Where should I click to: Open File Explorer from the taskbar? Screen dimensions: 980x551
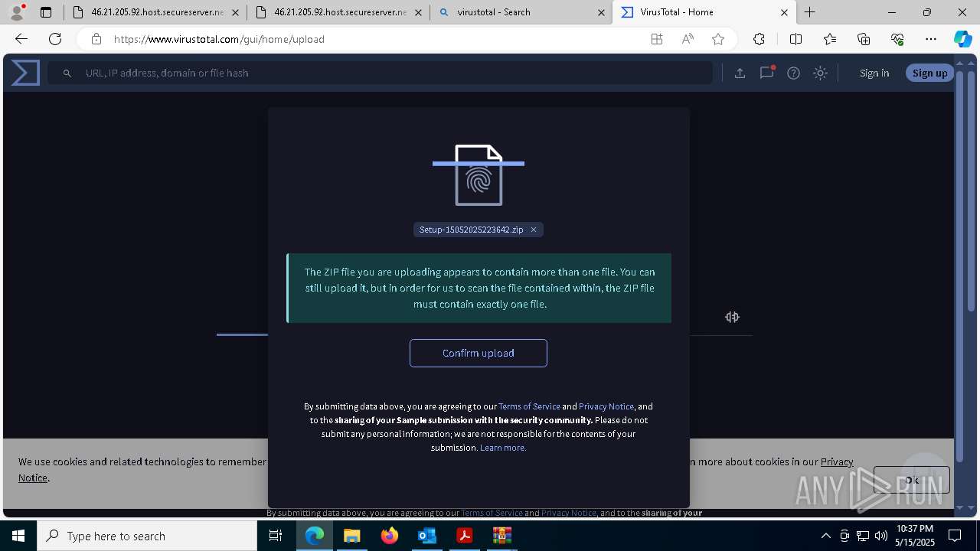pos(351,536)
